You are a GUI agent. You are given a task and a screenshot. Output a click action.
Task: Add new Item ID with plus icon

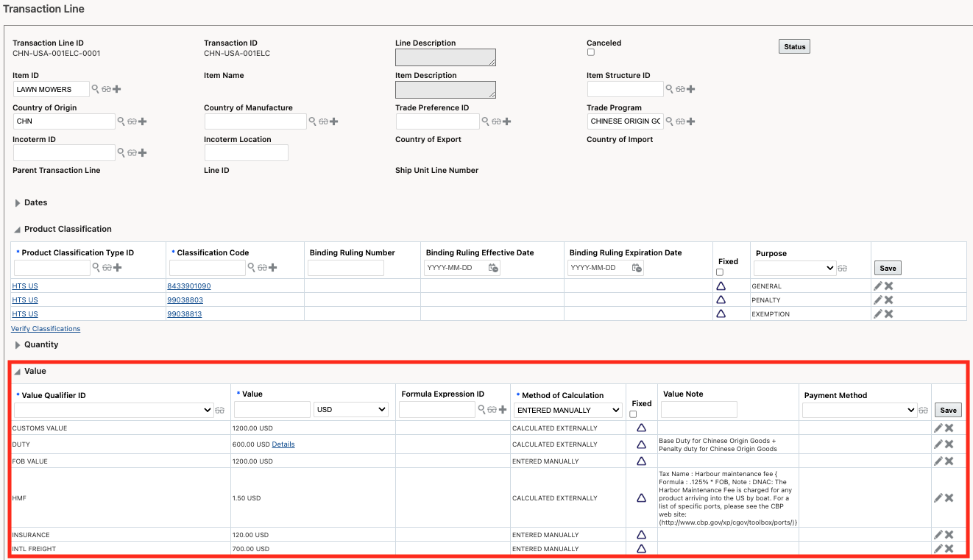pyautogui.click(x=117, y=89)
